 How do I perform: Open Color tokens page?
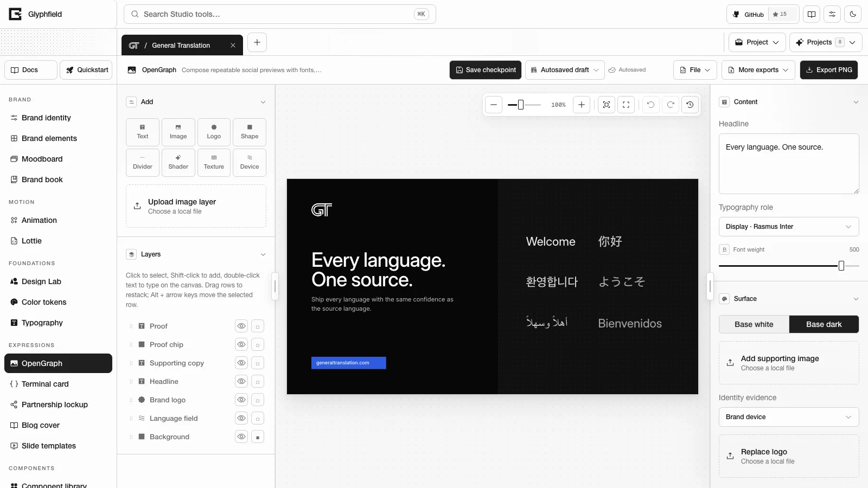(x=58, y=302)
